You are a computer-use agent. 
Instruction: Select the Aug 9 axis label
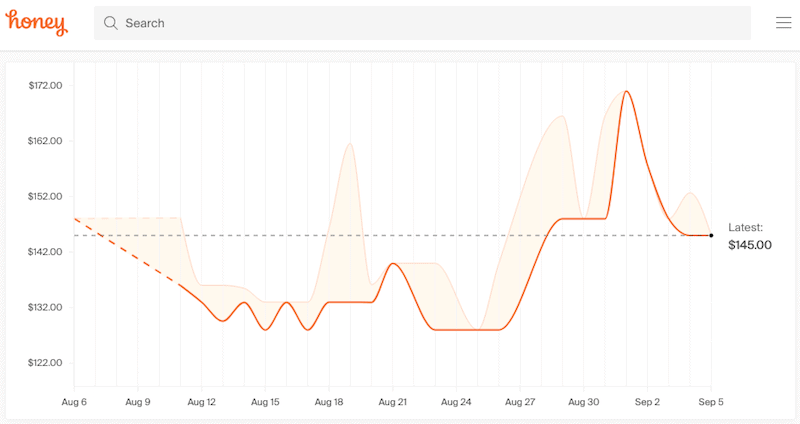(138, 402)
